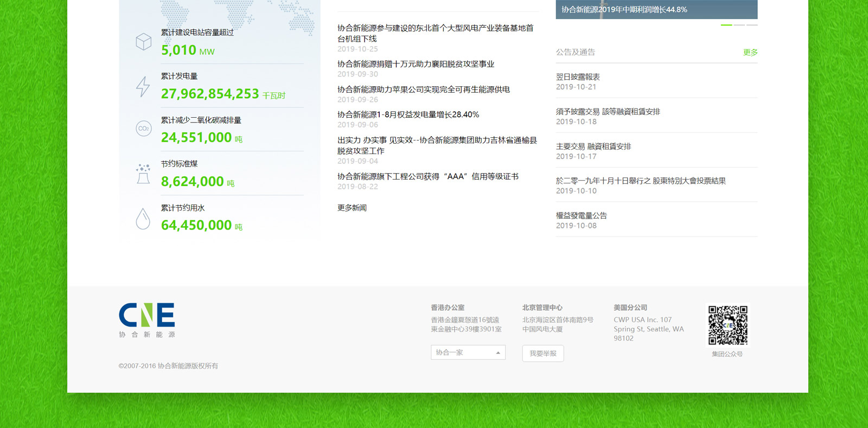Read news on AAA credit rating certificate

click(x=427, y=177)
